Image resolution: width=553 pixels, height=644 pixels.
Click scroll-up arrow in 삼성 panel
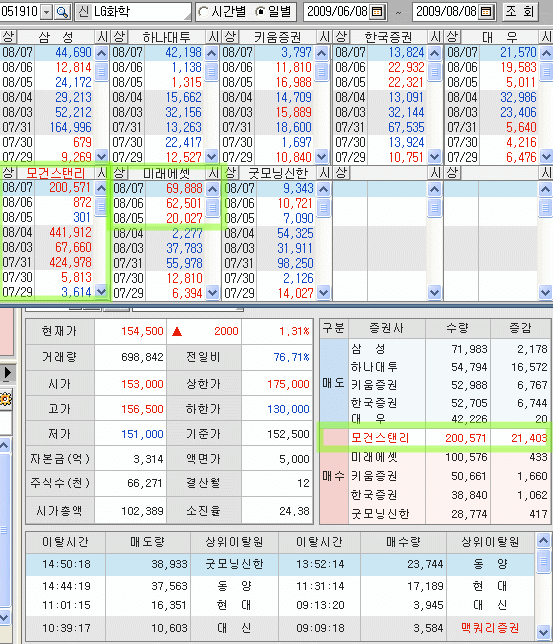[x=101, y=53]
